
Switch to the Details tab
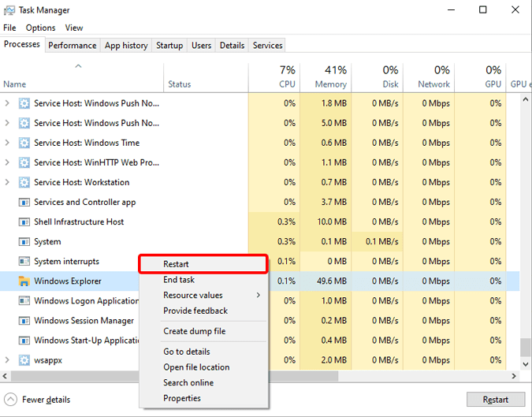(x=232, y=46)
